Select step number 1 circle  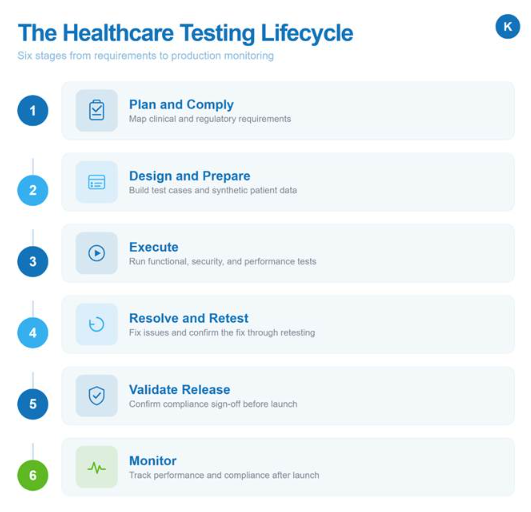[x=33, y=110]
